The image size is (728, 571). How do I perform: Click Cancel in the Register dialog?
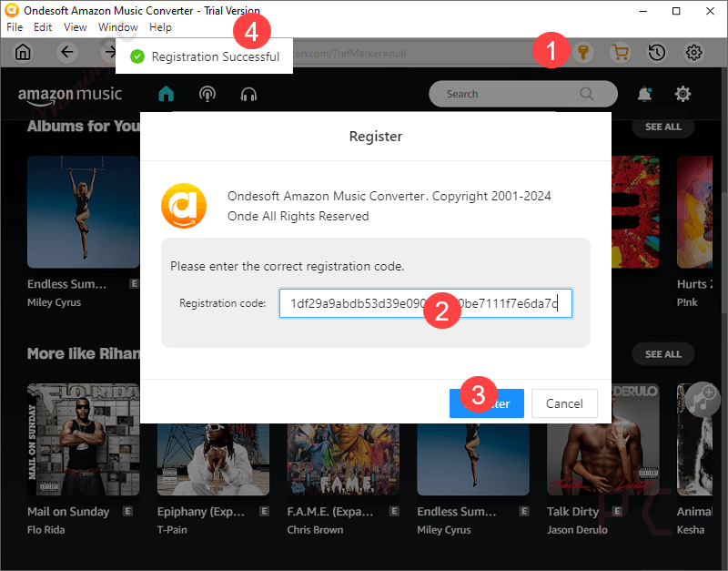(564, 403)
